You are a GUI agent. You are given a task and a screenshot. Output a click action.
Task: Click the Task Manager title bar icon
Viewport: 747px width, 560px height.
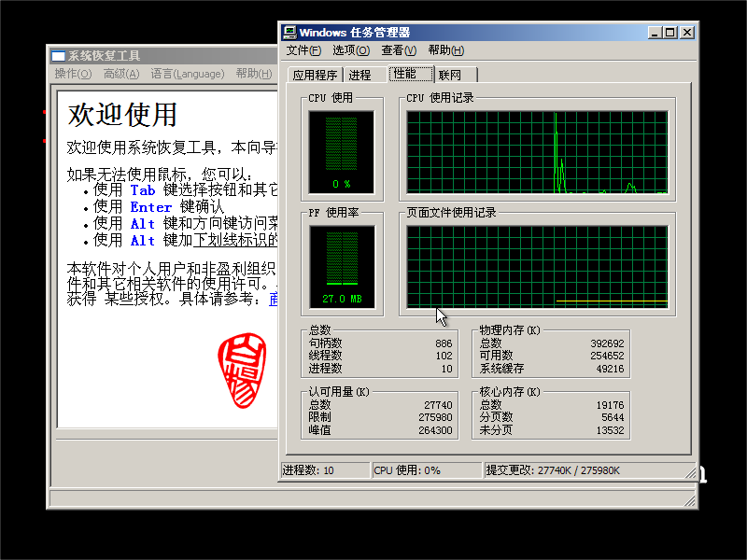(289, 33)
